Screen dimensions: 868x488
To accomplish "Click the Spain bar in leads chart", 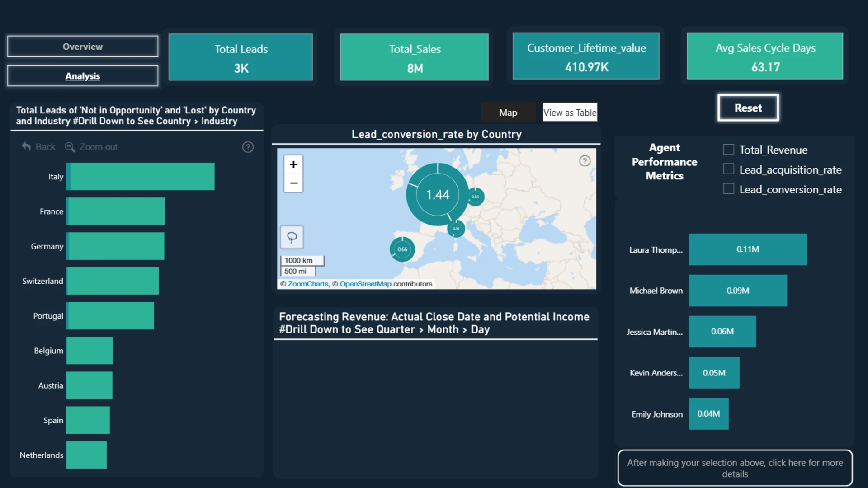I will click(88, 420).
